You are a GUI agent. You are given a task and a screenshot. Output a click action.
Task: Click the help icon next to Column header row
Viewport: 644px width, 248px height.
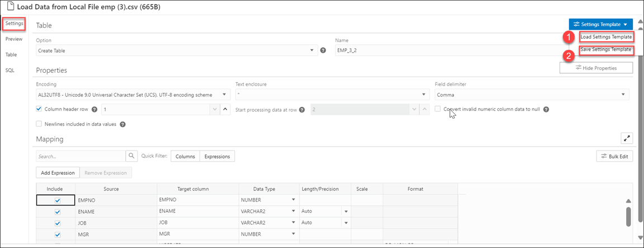[94, 109]
